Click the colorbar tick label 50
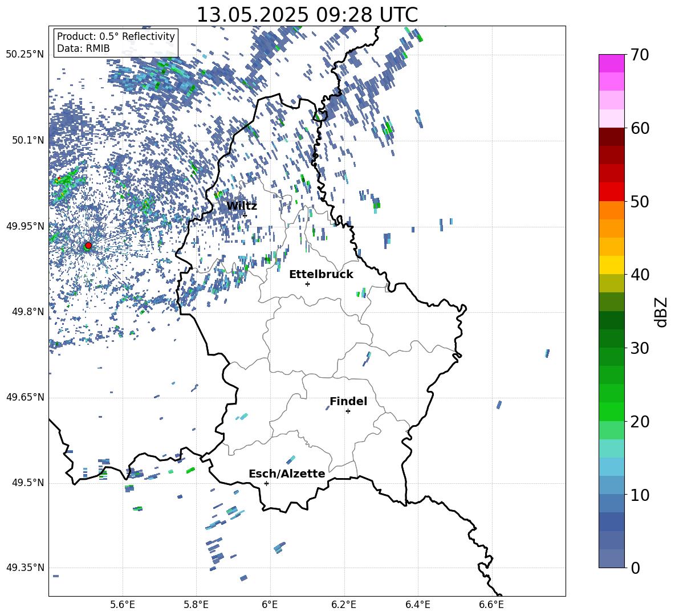The height and width of the screenshot is (616, 675). click(640, 201)
